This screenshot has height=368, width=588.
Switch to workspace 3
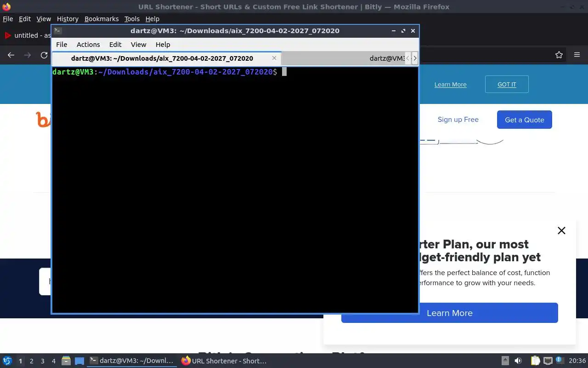click(42, 361)
